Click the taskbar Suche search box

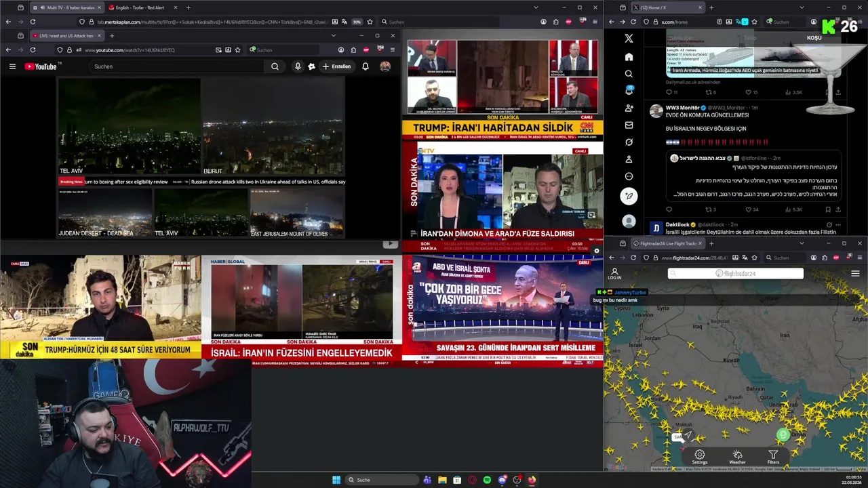(382, 480)
